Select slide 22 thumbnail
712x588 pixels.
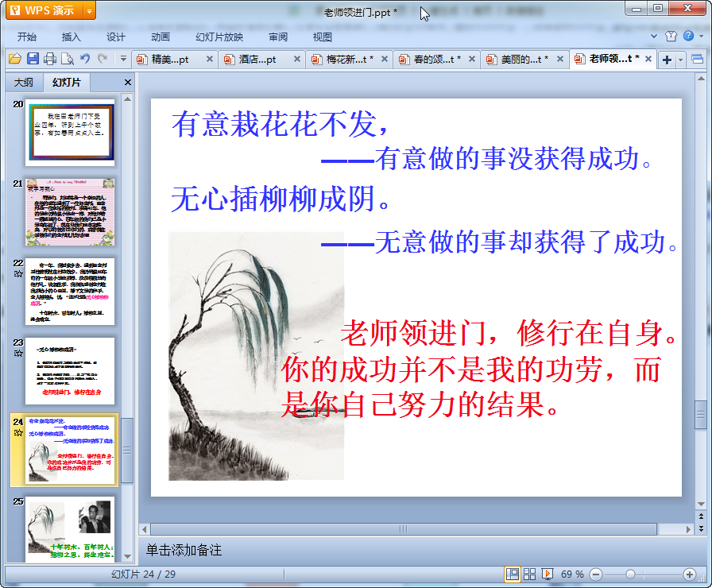tap(71, 292)
